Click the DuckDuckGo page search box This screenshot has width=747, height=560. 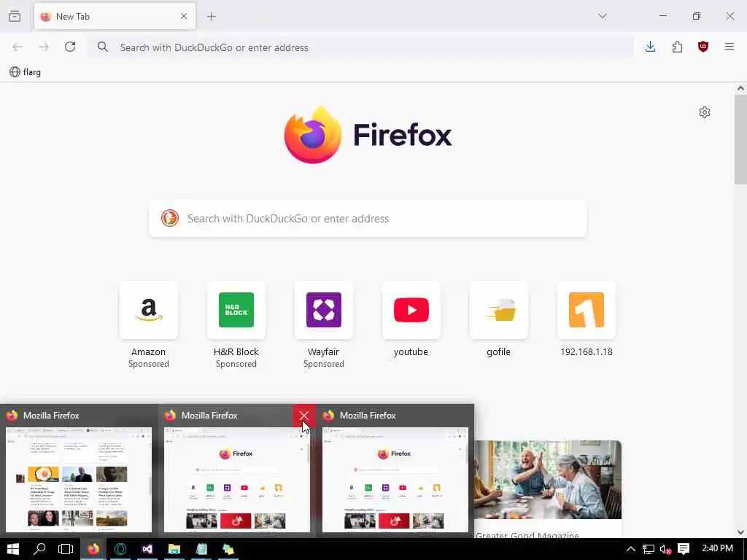(x=368, y=218)
